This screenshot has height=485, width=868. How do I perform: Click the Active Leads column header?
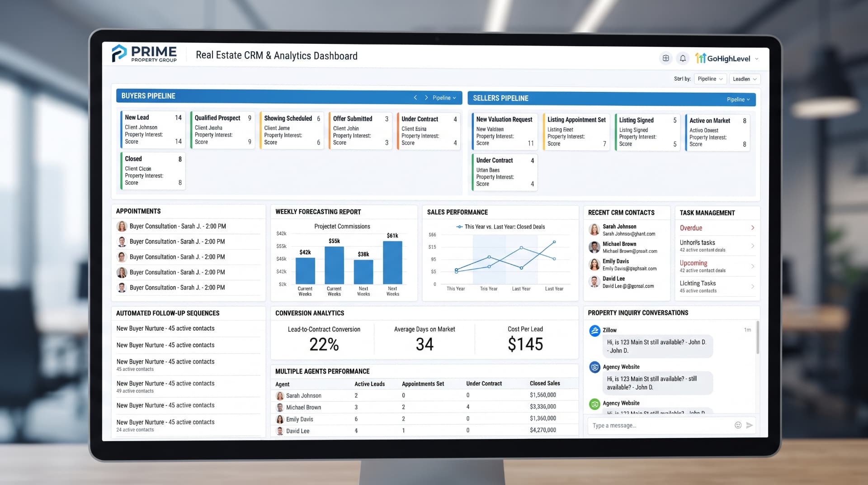pyautogui.click(x=369, y=384)
